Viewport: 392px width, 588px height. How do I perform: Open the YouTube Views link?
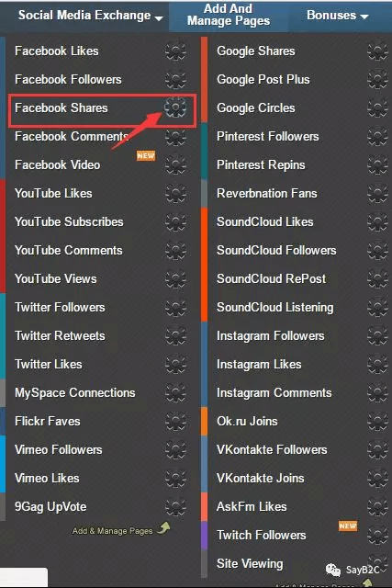(x=55, y=278)
